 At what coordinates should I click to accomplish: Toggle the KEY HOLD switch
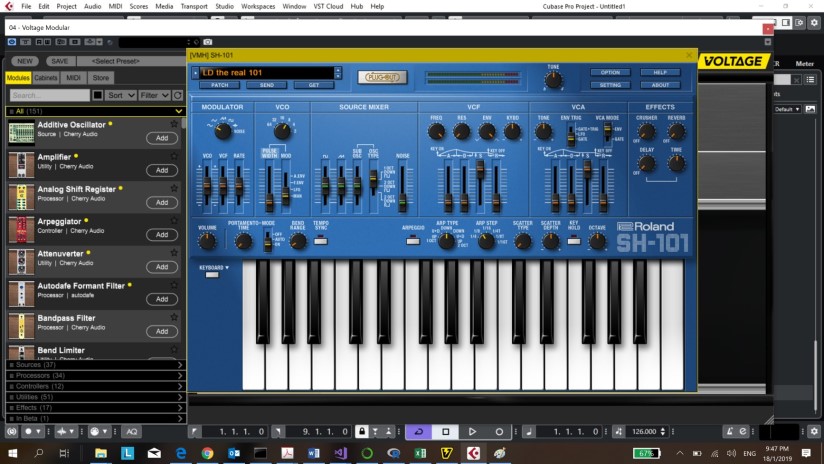[x=574, y=241]
